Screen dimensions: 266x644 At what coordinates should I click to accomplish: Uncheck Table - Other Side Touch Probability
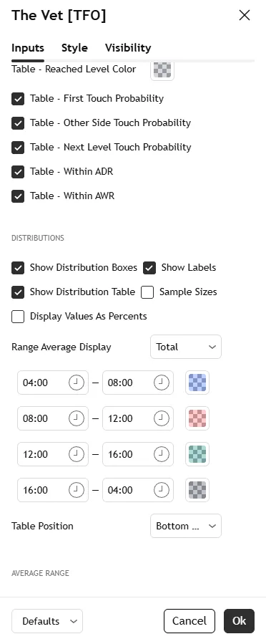[18, 122]
